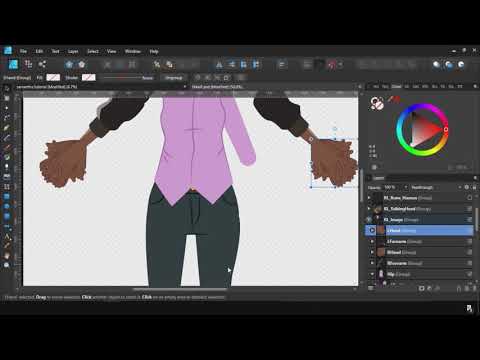Viewport: 480px width, 360px height.
Task: Toggle visibility checkbox of RForearm layer
Action: tap(469, 263)
